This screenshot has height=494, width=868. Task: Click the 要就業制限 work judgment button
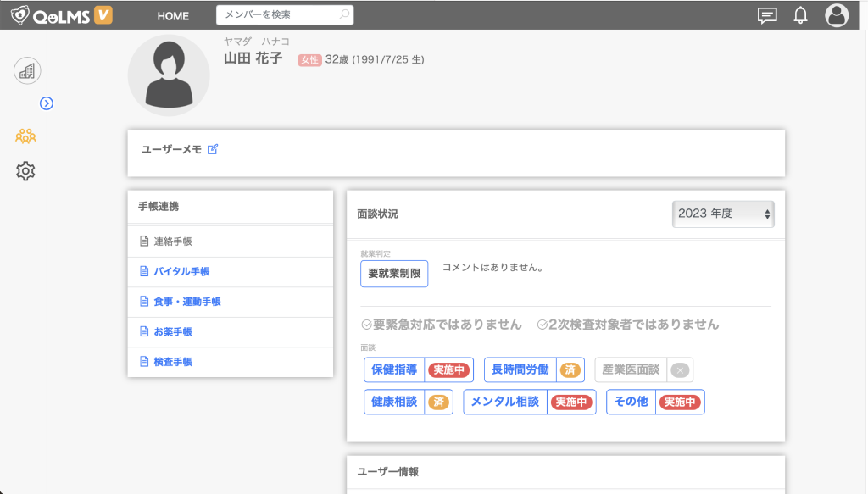[x=394, y=274]
